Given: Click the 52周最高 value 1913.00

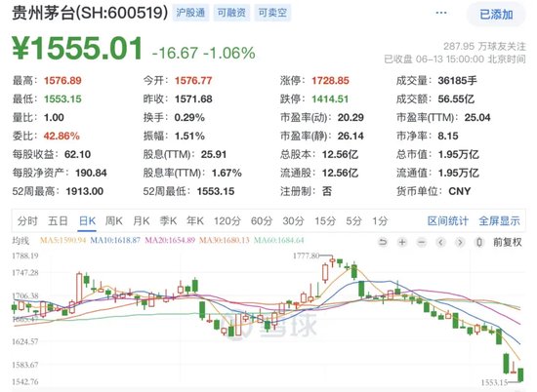Looking at the screenshot, I should (85, 191).
